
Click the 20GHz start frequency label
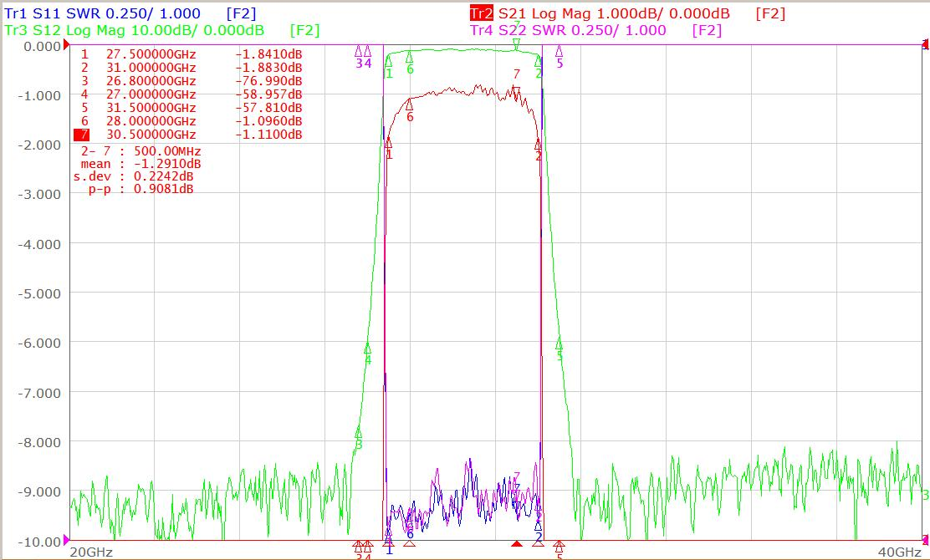click(91, 552)
